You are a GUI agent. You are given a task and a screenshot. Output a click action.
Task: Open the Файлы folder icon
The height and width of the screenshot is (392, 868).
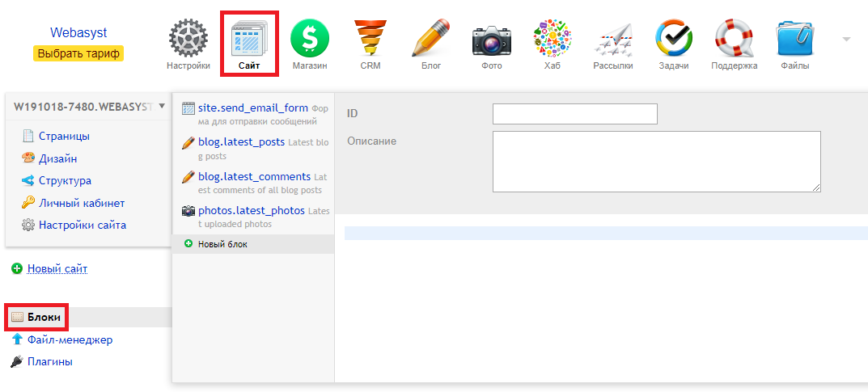[795, 38]
